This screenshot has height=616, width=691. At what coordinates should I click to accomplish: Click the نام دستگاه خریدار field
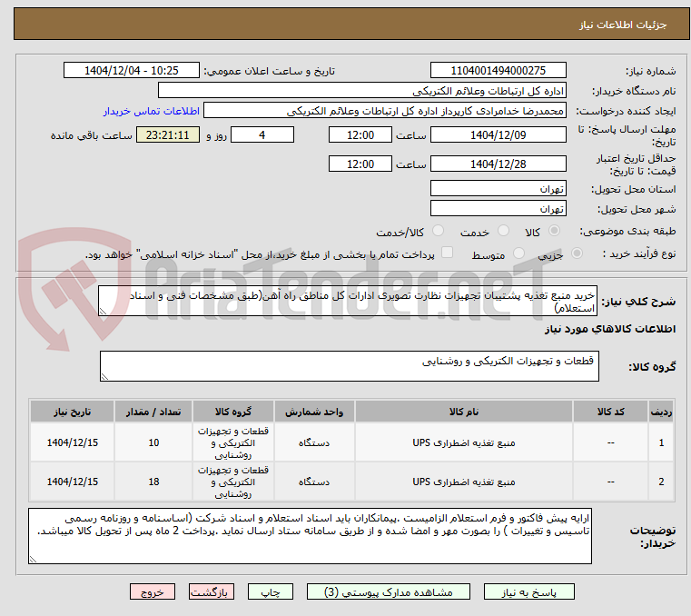361,91
